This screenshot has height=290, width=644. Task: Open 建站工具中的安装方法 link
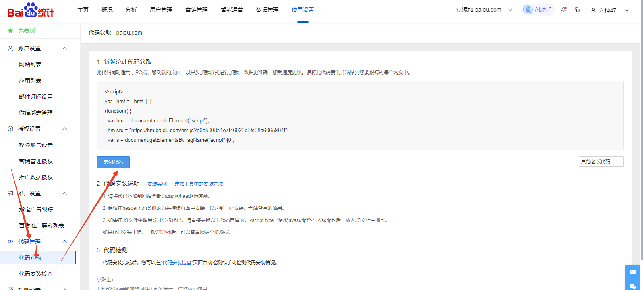[199, 184]
